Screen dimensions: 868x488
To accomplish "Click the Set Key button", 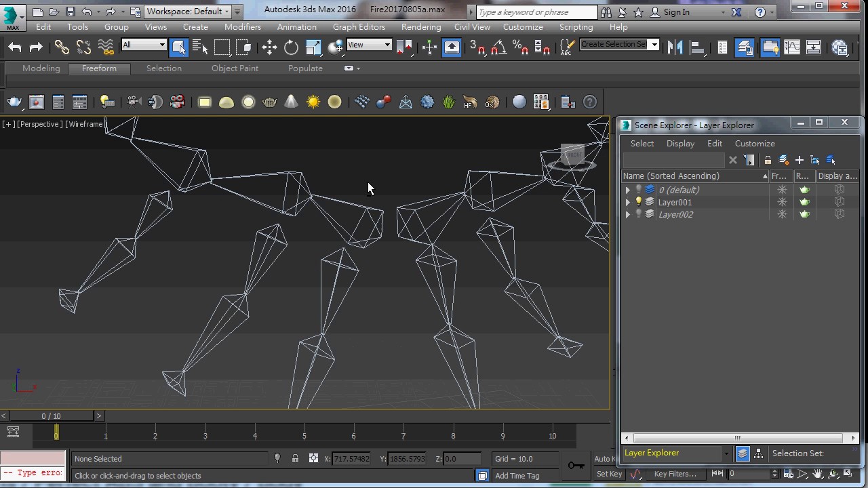I will point(609,474).
